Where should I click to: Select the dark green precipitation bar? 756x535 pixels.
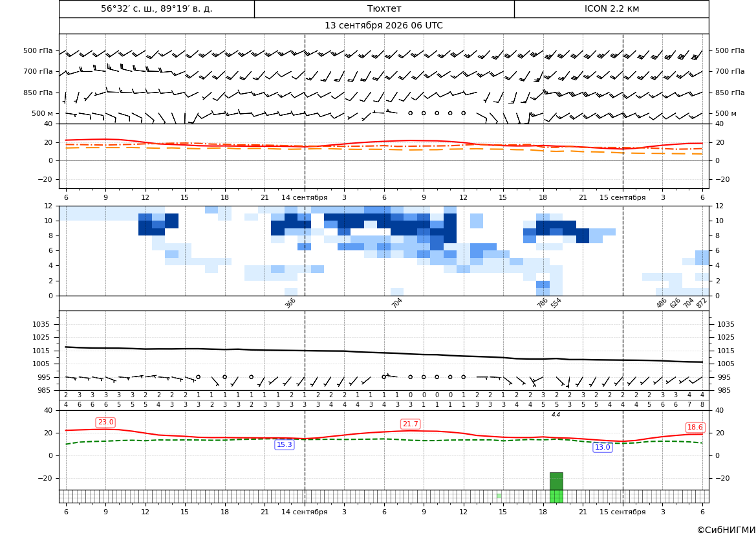coord(556,481)
